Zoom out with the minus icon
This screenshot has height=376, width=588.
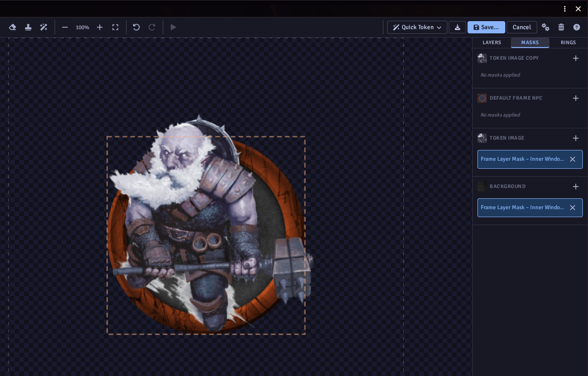pos(65,27)
